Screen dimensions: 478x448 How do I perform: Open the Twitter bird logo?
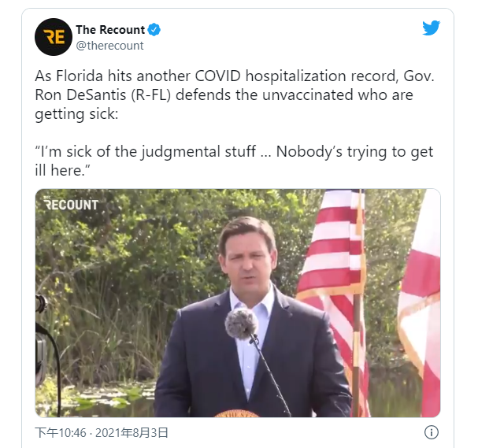click(431, 28)
